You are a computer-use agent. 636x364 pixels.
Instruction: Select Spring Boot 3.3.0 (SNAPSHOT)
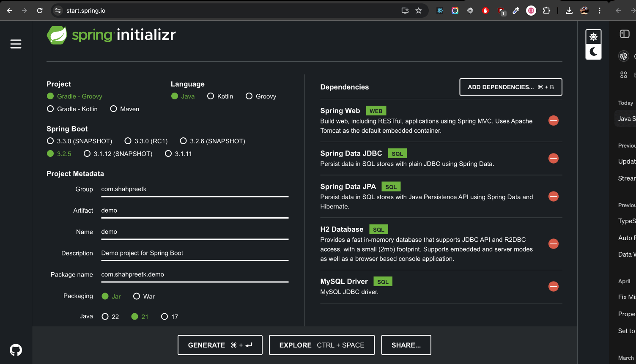79,141
